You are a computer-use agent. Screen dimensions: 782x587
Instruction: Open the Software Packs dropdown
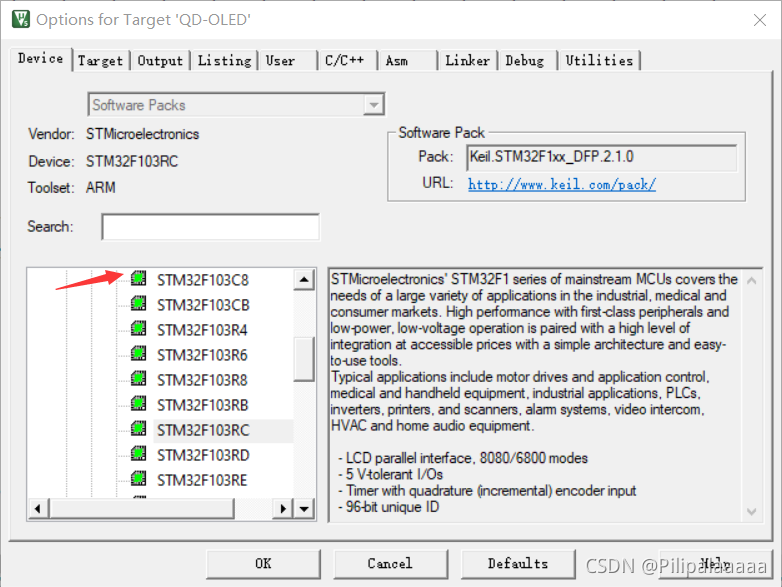pos(374,105)
